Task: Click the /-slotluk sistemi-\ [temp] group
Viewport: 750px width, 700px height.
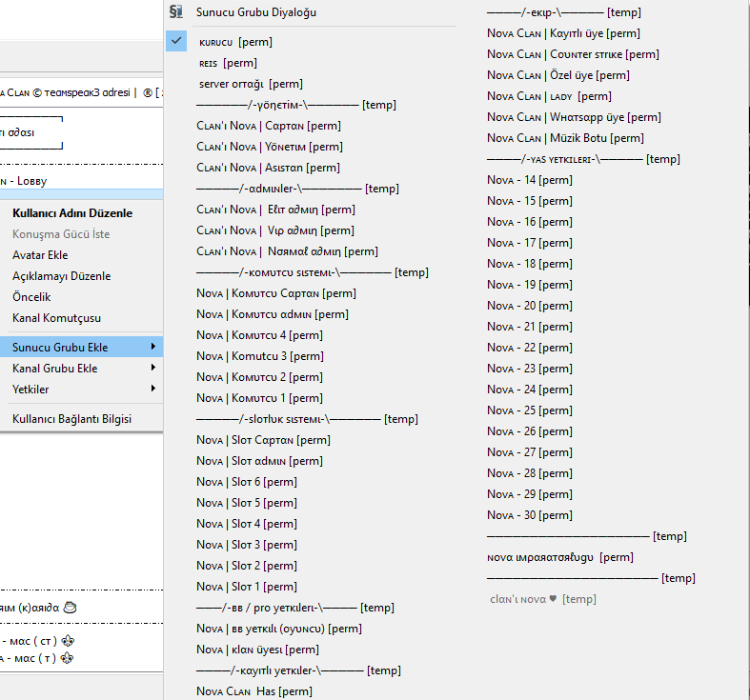Action: click(x=307, y=419)
